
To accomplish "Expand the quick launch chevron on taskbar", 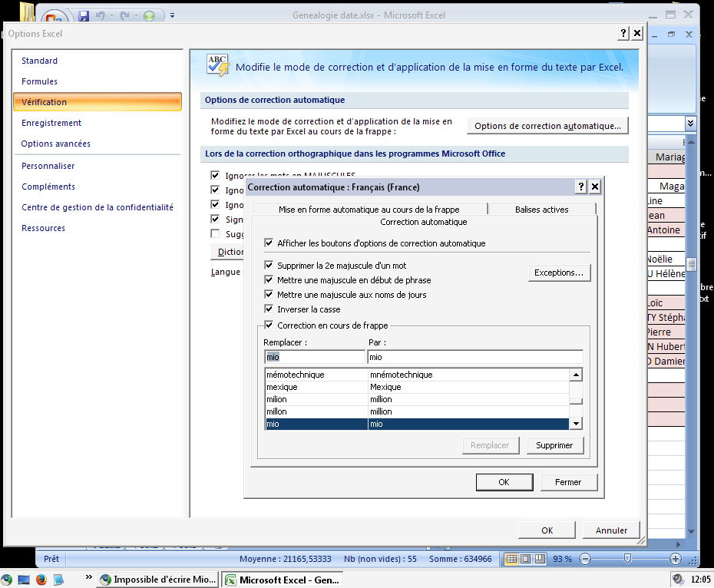I will [89, 577].
